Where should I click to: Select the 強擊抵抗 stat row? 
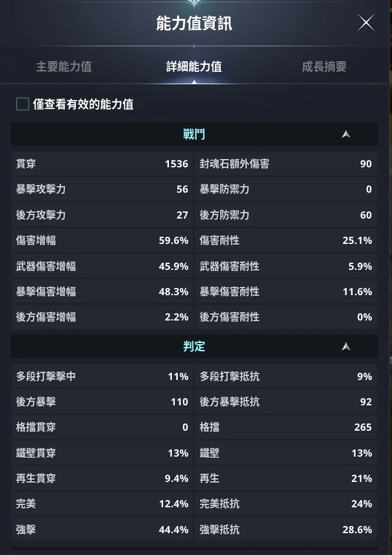[285, 530]
